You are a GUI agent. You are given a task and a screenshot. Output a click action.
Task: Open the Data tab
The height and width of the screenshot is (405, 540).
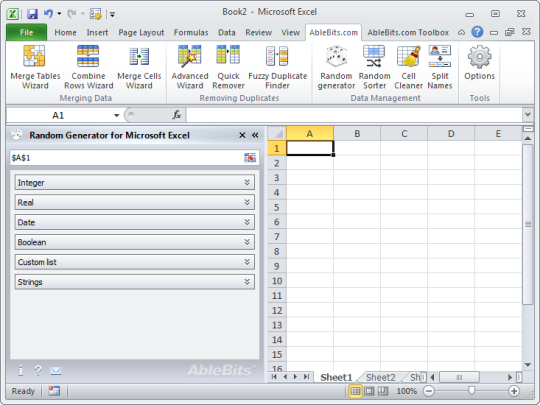point(227,32)
